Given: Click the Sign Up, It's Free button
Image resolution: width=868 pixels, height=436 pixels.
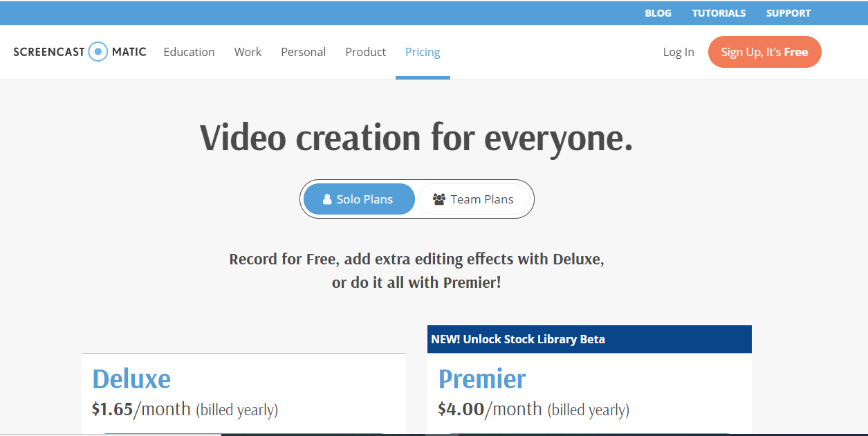Looking at the screenshot, I should pos(764,52).
